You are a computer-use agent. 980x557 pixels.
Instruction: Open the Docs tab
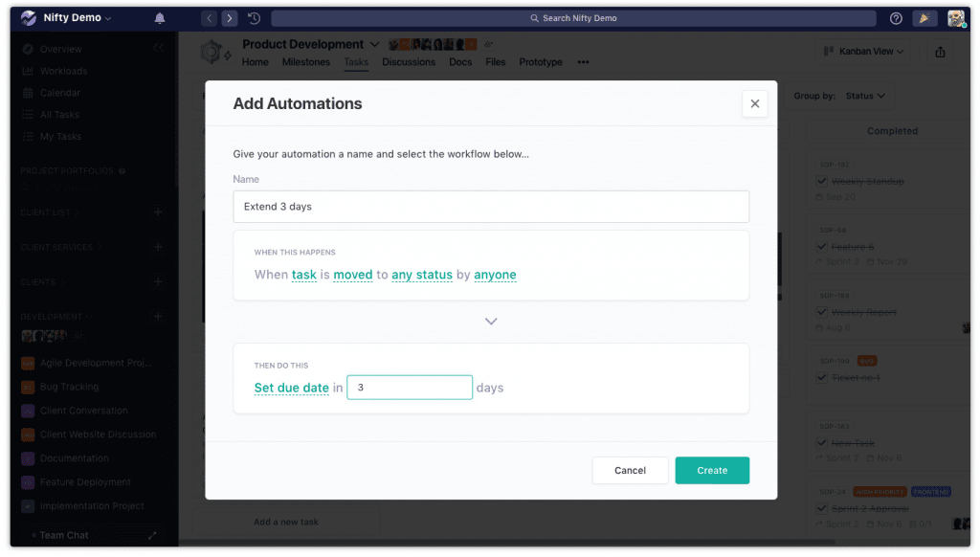(460, 62)
